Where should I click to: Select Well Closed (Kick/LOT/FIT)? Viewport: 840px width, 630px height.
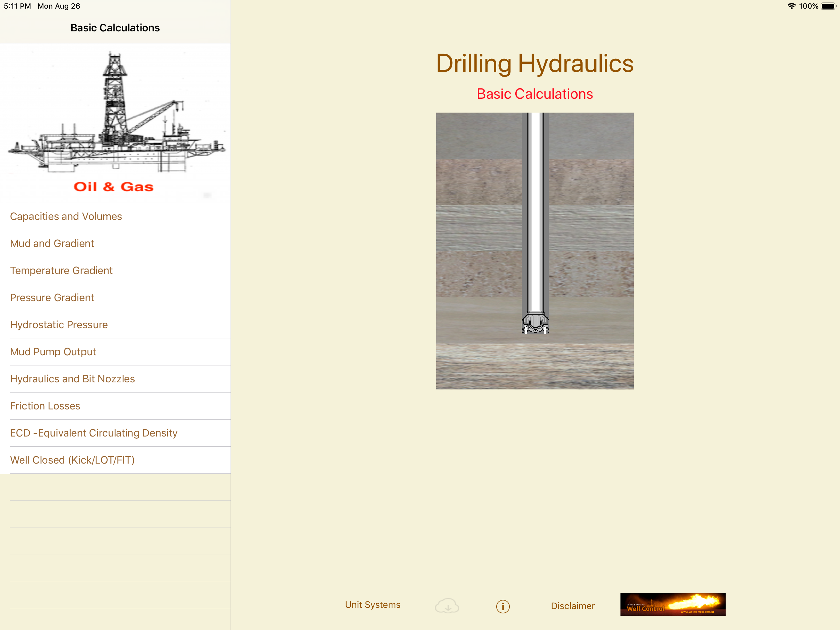(73, 460)
